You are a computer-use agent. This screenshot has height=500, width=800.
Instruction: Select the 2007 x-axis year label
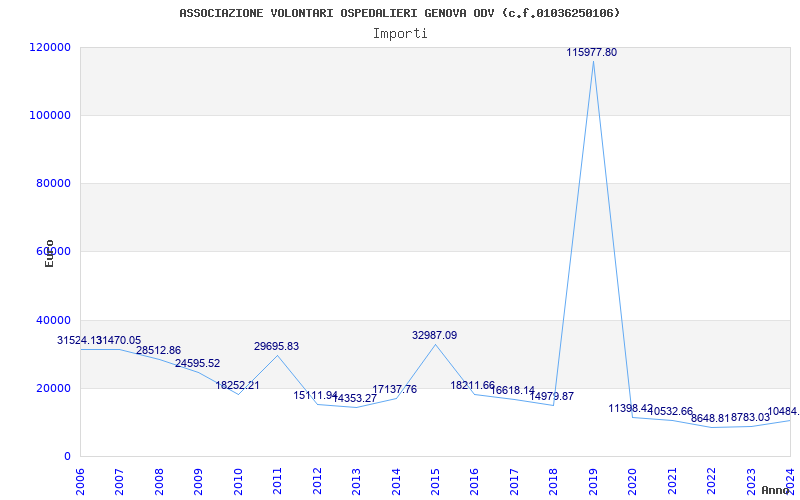point(119,482)
